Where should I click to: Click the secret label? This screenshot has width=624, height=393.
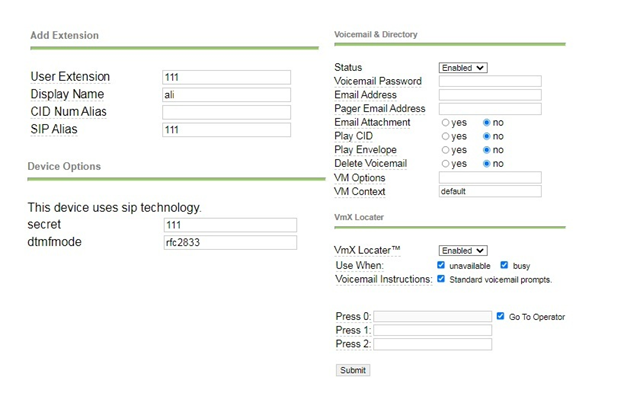coord(44,224)
